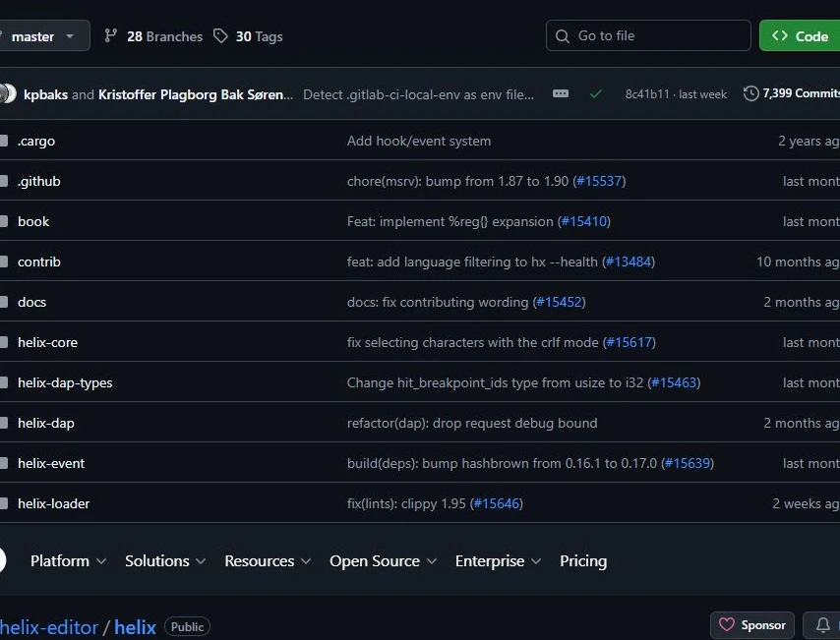Click the Sponsor button

click(x=752, y=625)
